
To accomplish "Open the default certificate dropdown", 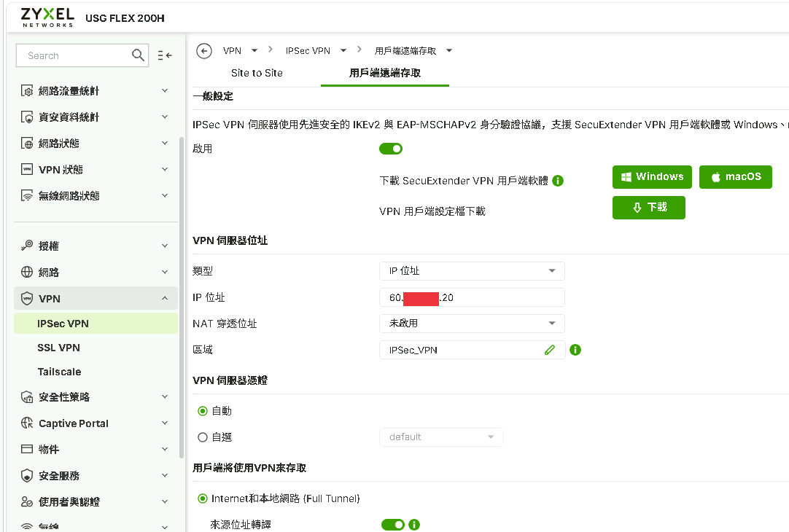I will click(x=441, y=437).
